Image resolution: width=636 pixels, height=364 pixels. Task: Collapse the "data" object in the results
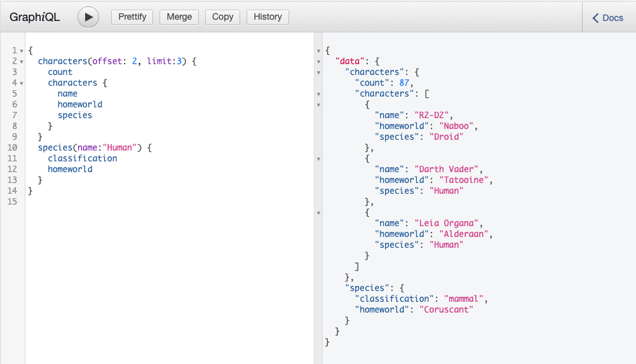tap(318, 62)
